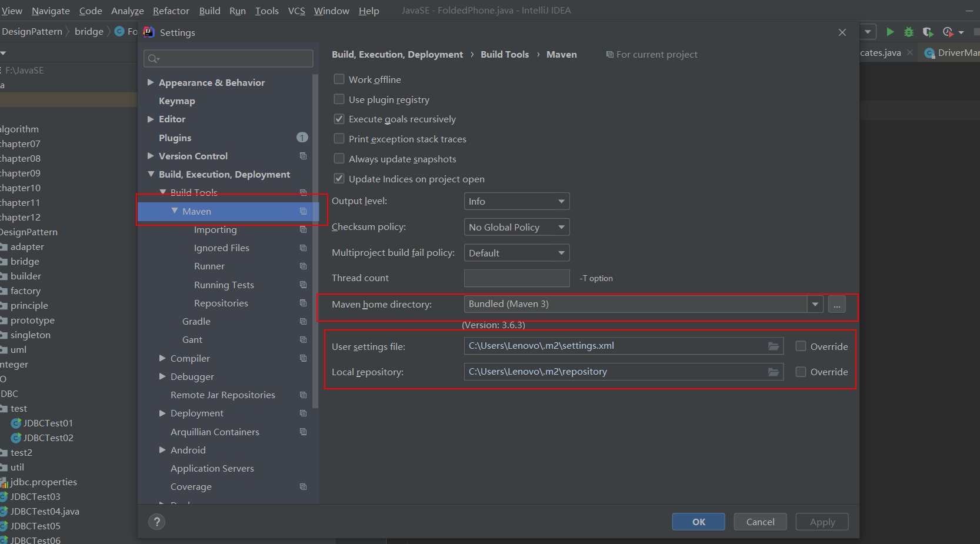
Task: Click the green Run icon in toolbar
Action: pos(890,32)
